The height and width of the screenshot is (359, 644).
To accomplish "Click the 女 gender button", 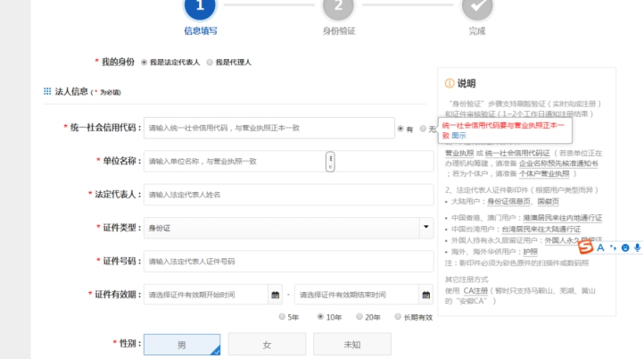I will tap(266, 344).
